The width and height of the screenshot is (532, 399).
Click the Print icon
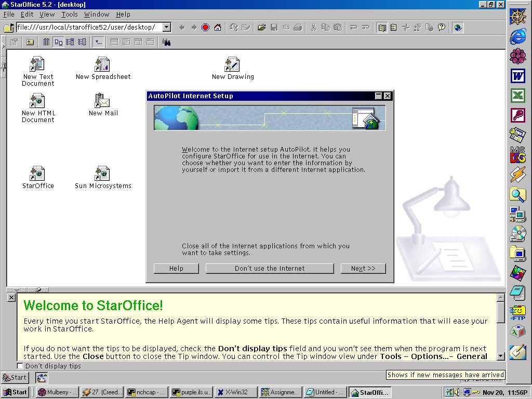point(298,28)
